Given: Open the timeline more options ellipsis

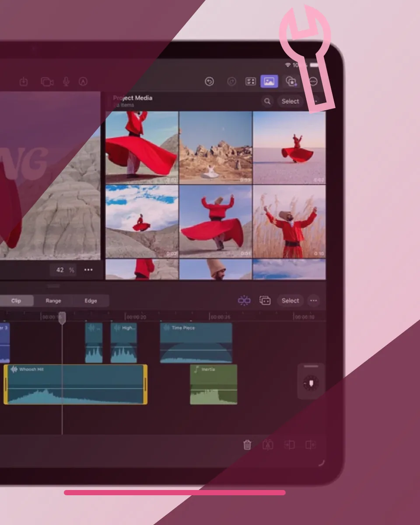Looking at the screenshot, I should tap(313, 301).
